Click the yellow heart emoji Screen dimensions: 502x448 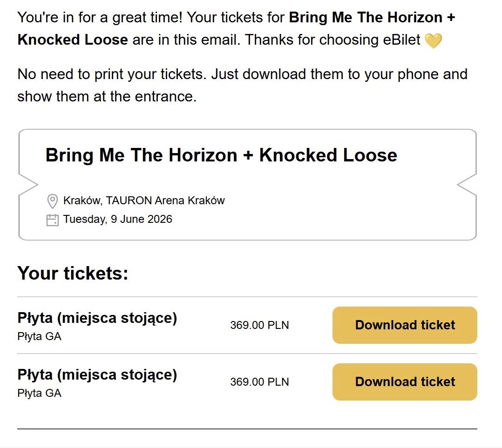[433, 41]
